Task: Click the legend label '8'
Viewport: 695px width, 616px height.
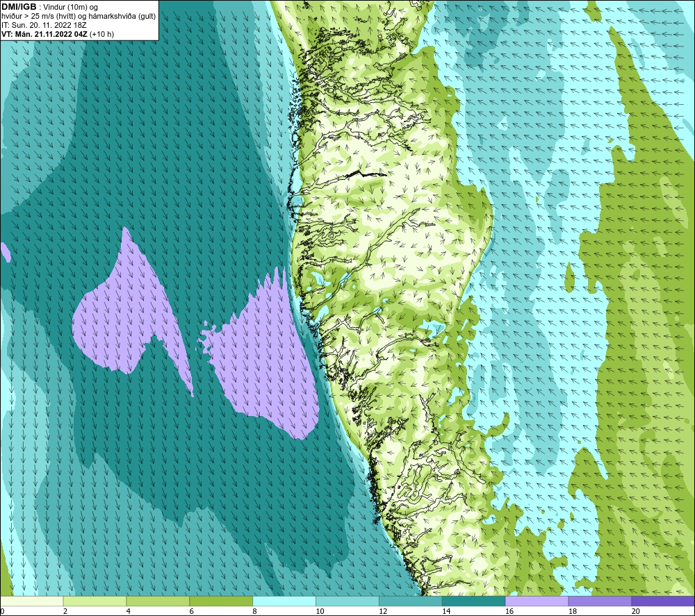Action: click(254, 611)
